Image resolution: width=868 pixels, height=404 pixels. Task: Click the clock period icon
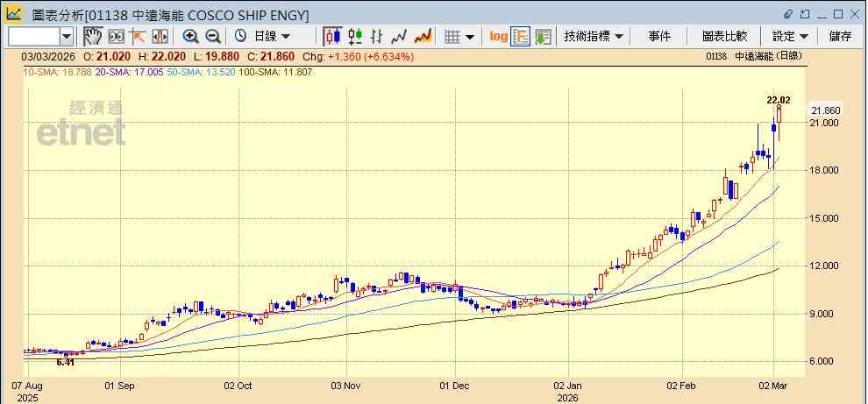click(x=241, y=37)
